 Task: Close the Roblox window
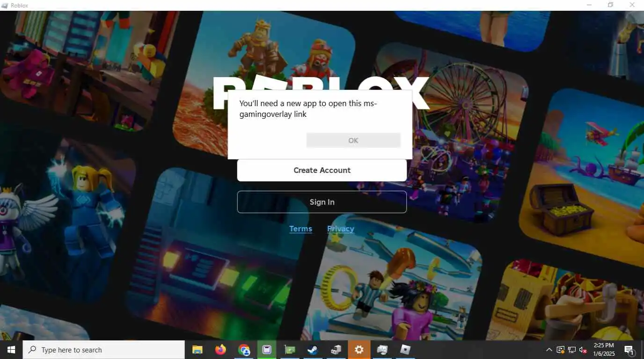click(x=632, y=5)
